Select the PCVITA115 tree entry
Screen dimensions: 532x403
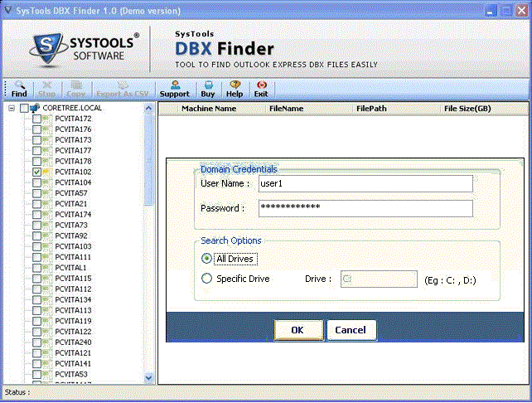tap(73, 279)
